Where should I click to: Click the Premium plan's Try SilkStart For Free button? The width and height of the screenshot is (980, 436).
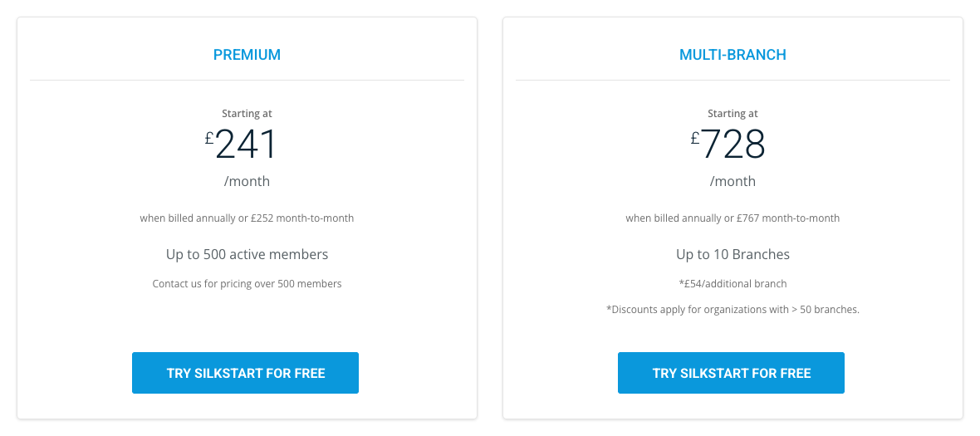245,373
